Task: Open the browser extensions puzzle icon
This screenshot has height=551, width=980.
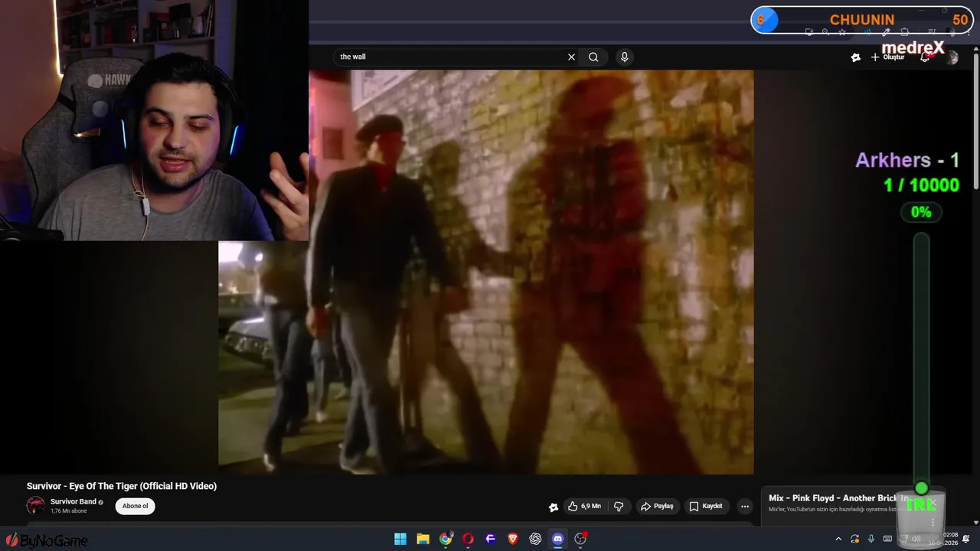Action: point(905,32)
